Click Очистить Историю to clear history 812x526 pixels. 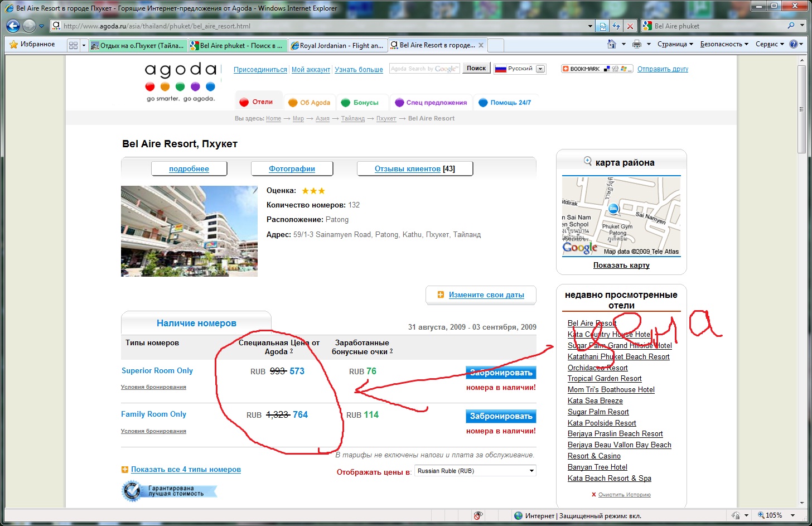[x=624, y=495]
